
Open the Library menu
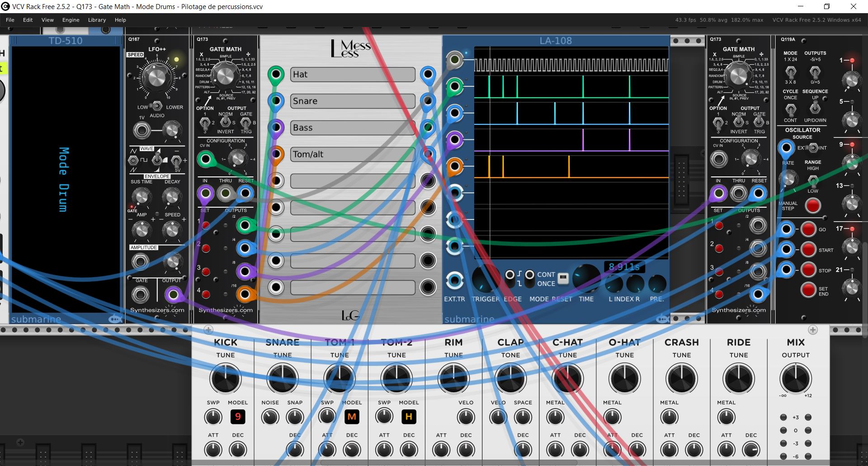coord(97,20)
